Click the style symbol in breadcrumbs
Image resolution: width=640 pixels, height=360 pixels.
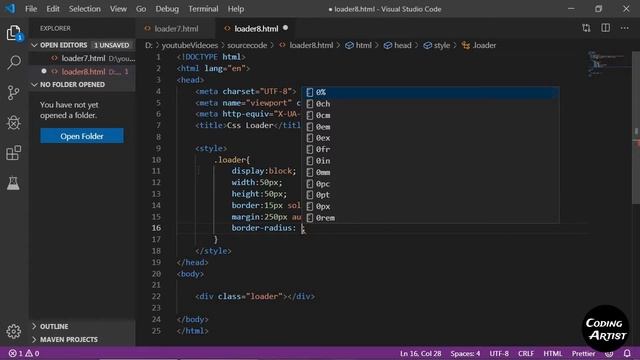tap(437, 45)
